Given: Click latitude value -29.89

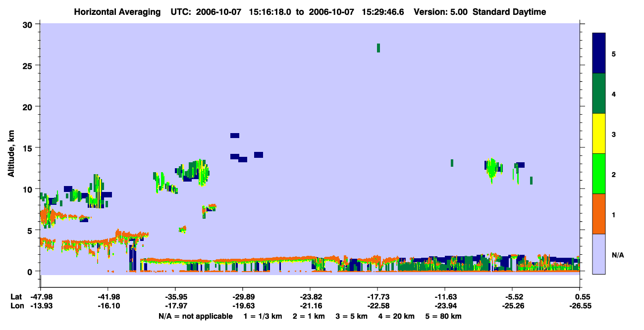Looking at the screenshot, I should 242,297.
